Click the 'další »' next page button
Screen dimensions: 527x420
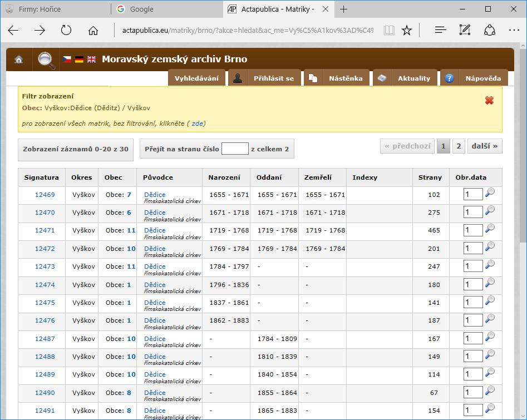pos(485,146)
